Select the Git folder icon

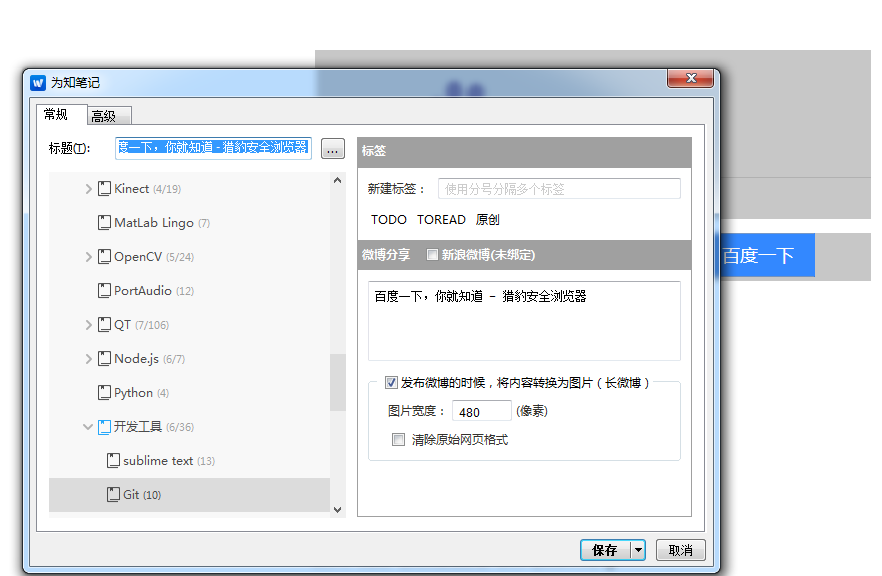point(113,495)
